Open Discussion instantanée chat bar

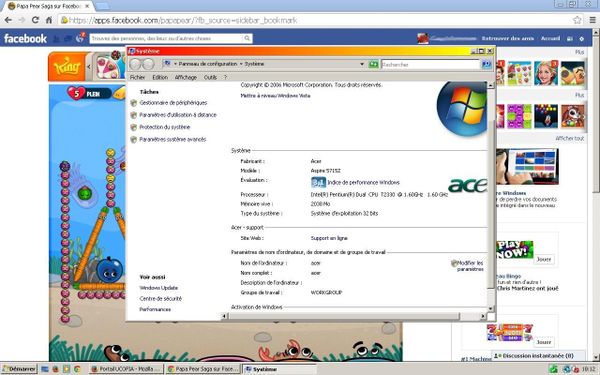tap(538, 355)
